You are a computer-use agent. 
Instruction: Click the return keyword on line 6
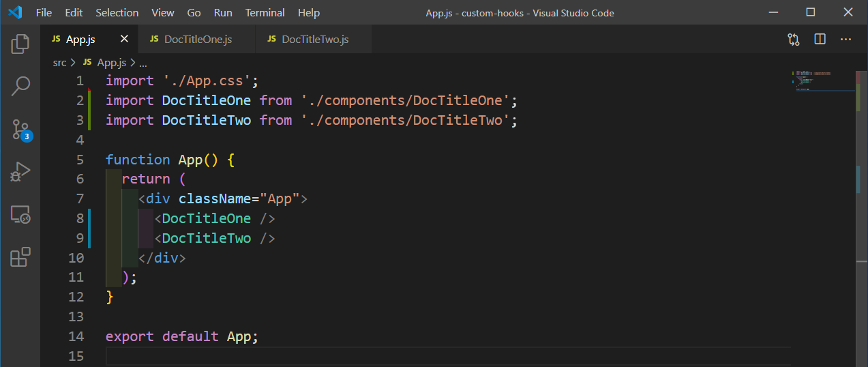[146, 179]
